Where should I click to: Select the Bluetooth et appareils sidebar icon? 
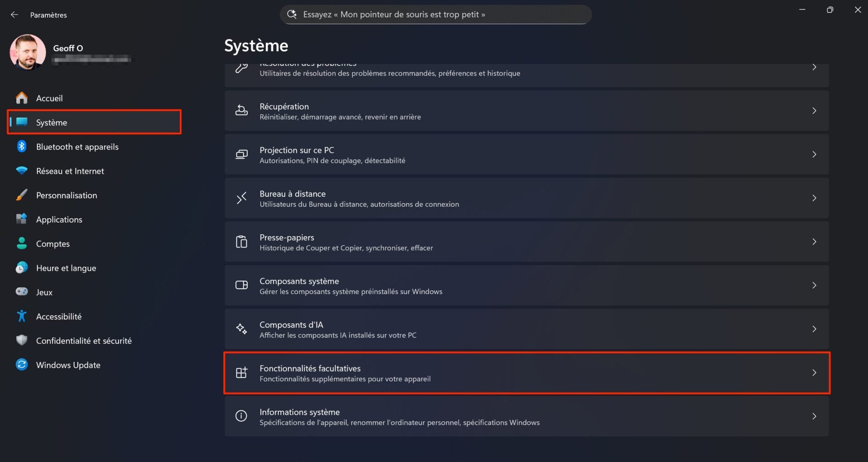pos(22,146)
